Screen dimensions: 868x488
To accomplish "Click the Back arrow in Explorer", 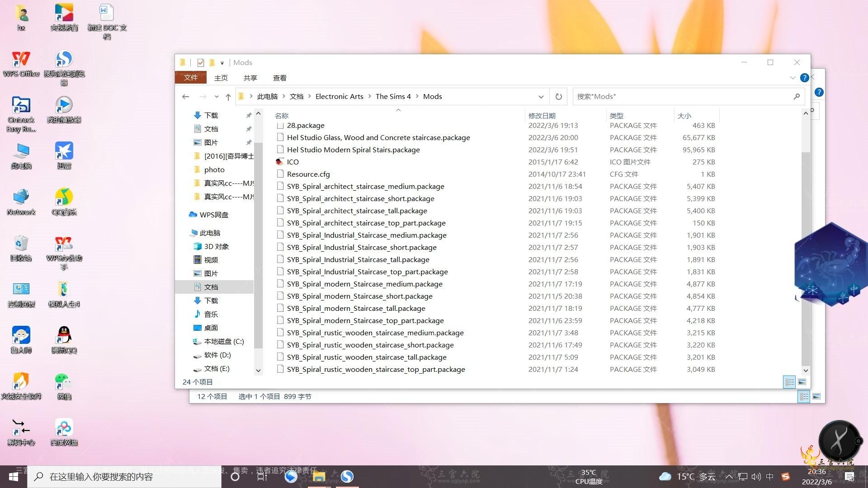I will click(x=185, y=97).
